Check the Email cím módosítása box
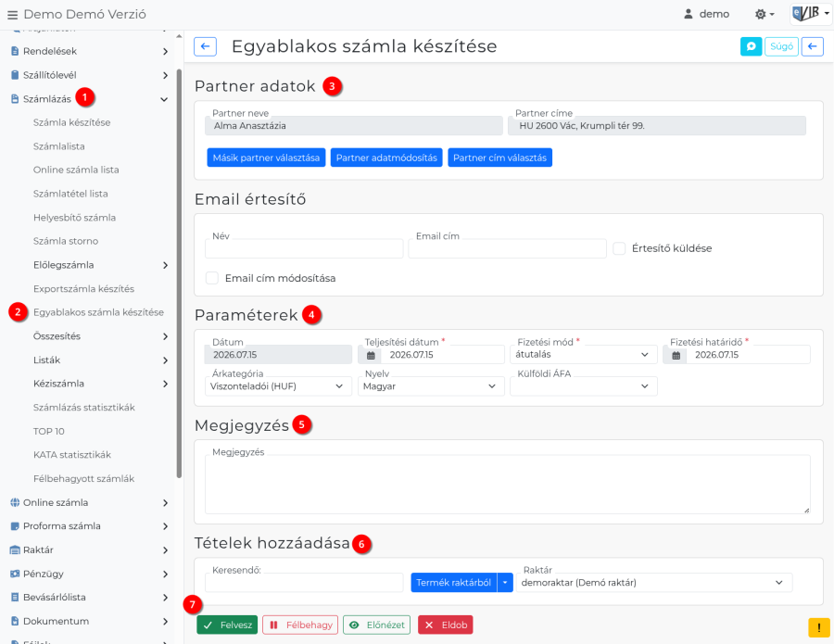This screenshot has height=644, width=834. (212, 278)
